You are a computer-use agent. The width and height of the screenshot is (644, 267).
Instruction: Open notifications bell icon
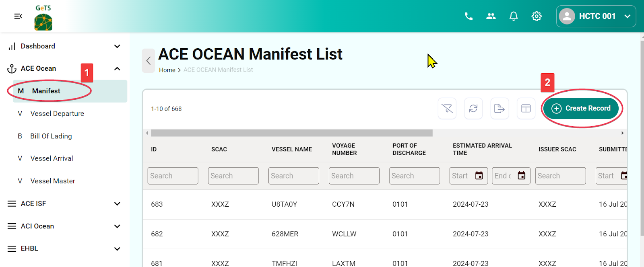click(514, 16)
